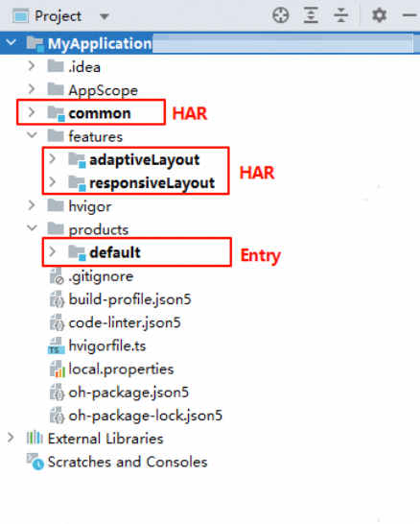Select build-profile.json5 file
This screenshot has width=420, height=524.
tap(129, 299)
